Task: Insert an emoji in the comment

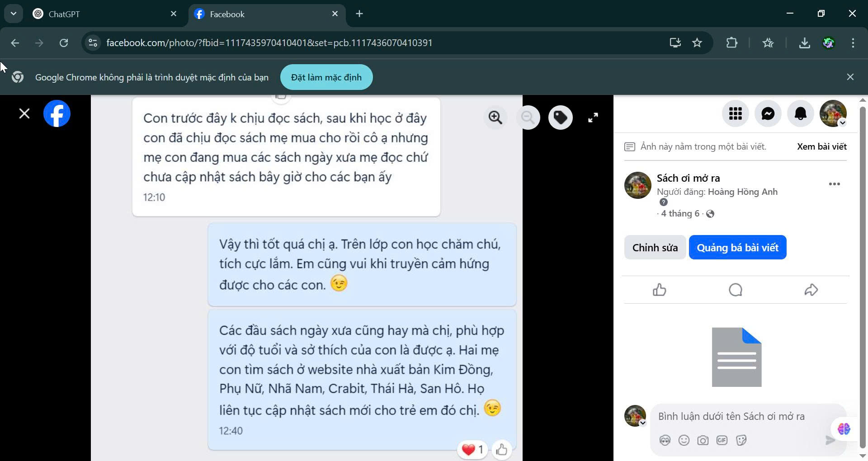Action: click(684, 440)
